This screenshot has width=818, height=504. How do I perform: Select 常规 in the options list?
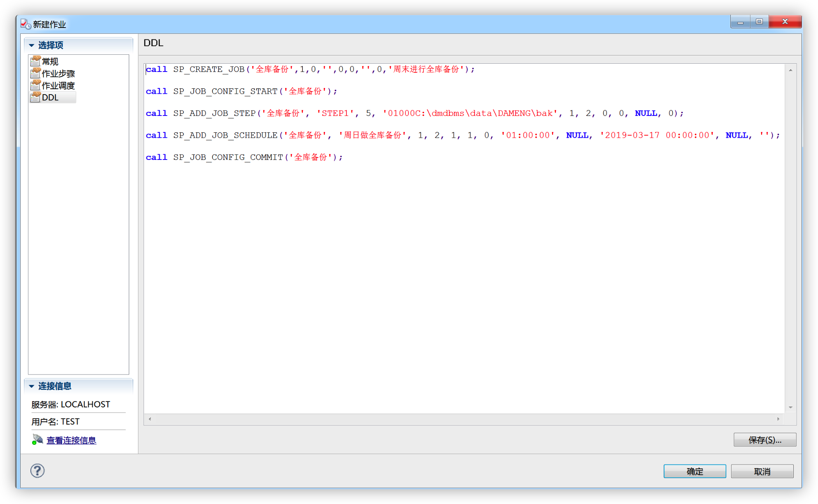[50, 61]
